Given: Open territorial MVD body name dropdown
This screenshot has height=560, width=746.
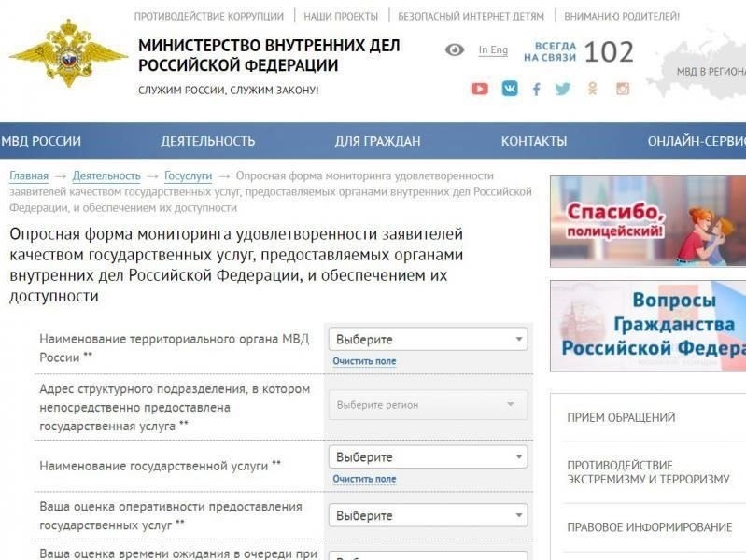Looking at the screenshot, I should (428, 339).
